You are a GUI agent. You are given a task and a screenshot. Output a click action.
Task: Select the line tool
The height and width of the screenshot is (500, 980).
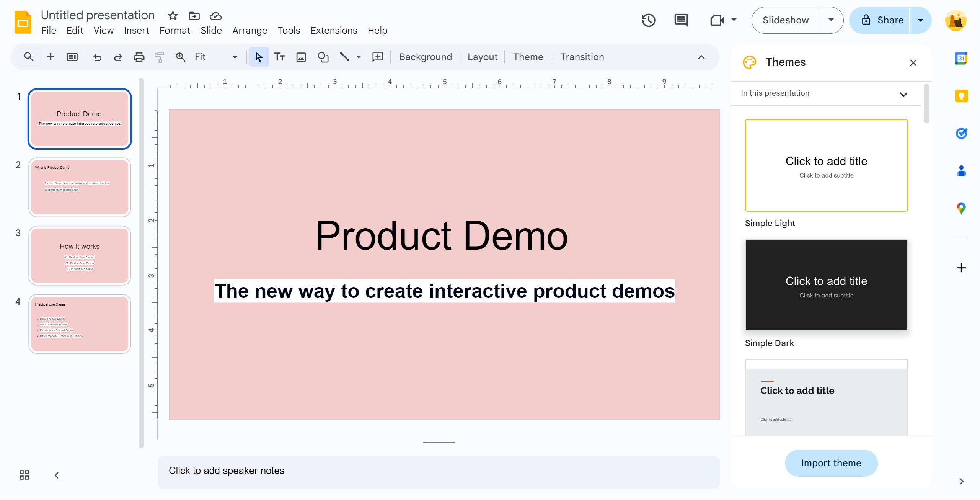click(x=344, y=57)
